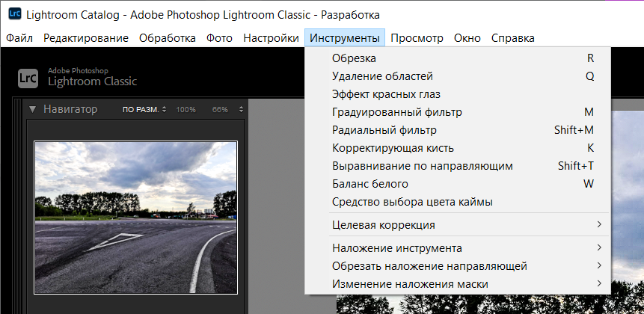Choose Обрезка from Инструменты menu

click(x=354, y=58)
